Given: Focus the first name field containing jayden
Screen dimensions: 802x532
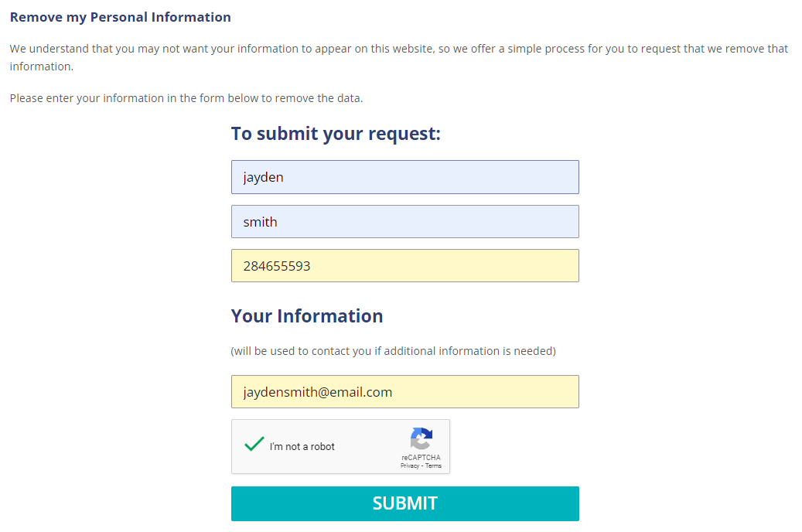Looking at the screenshot, I should (405, 177).
